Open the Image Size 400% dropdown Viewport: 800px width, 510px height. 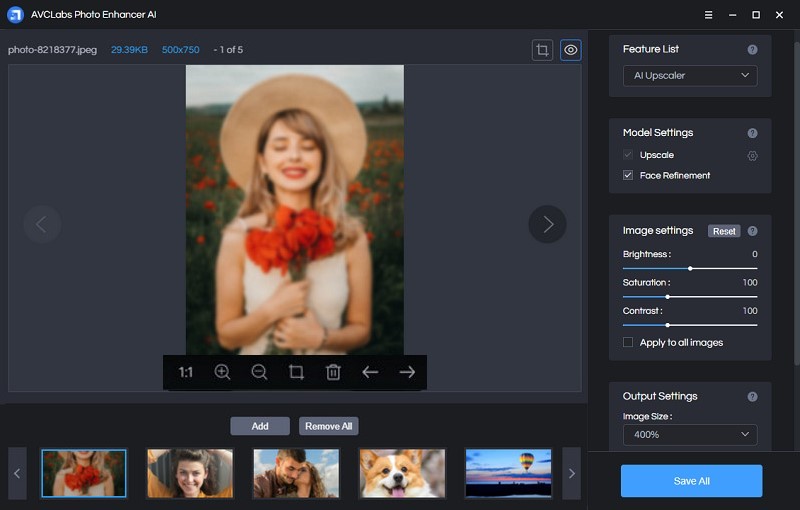(x=690, y=435)
